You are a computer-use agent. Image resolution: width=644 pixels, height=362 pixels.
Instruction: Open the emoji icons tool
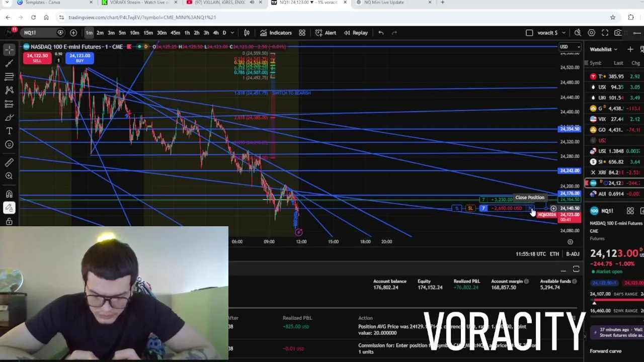9,144
